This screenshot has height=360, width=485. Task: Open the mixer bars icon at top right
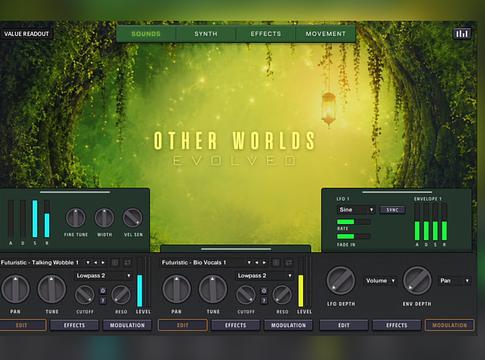(x=462, y=34)
